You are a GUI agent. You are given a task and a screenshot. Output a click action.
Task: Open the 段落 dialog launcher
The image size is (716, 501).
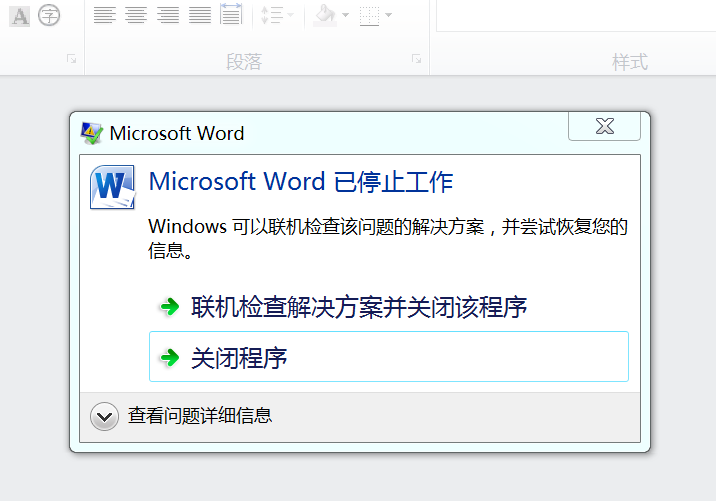[x=416, y=58]
